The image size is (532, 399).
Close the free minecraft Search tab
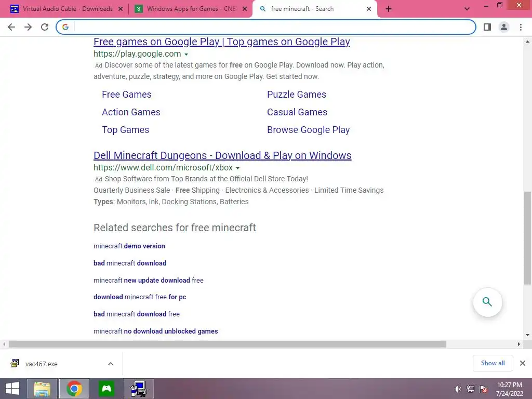(x=369, y=9)
